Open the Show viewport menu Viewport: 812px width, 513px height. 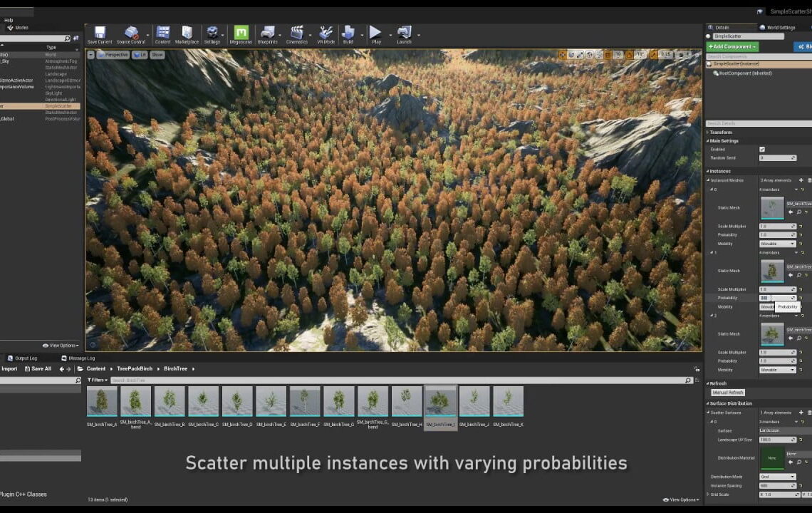pyautogui.click(x=157, y=55)
